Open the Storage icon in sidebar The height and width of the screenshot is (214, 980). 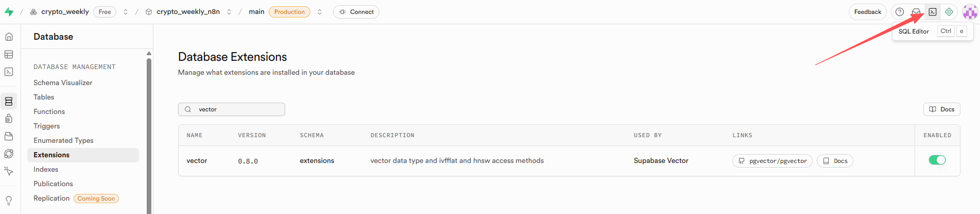tap(9, 136)
